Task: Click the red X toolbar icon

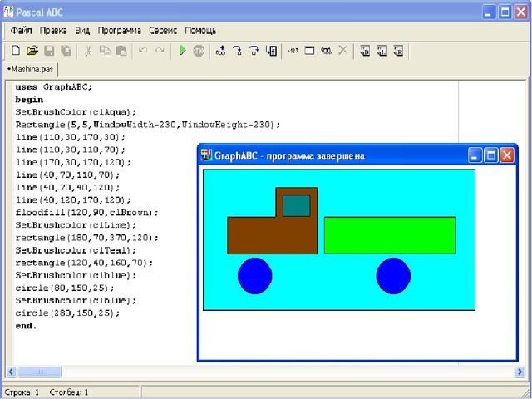Action: 342,51
